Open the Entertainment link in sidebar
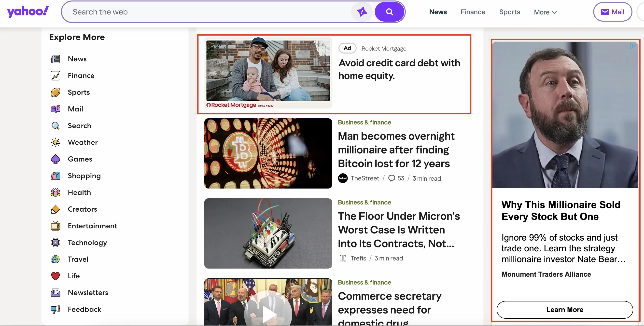Screen dimensions: 644x326 pyautogui.click(x=93, y=226)
